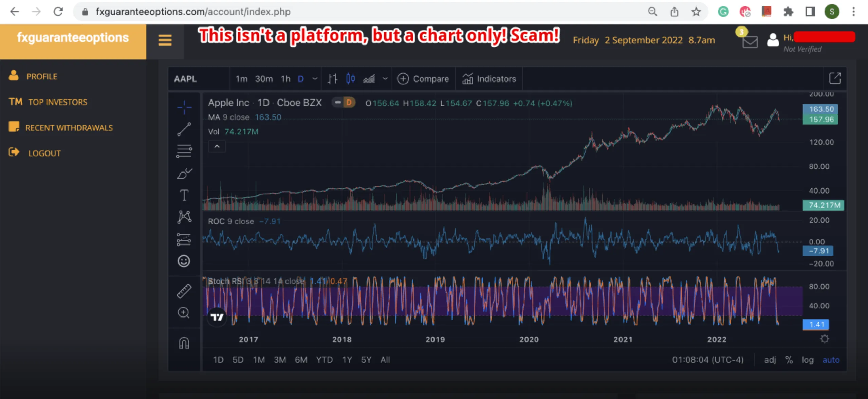Toggle the Apple Inc symbol status switch
868x399 pixels.
(344, 102)
